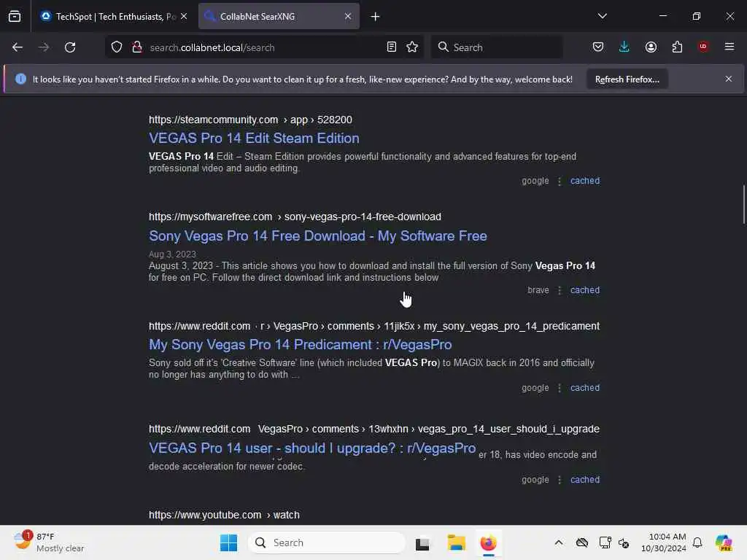Open downloads panel
747x560 pixels.
pyautogui.click(x=624, y=47)
